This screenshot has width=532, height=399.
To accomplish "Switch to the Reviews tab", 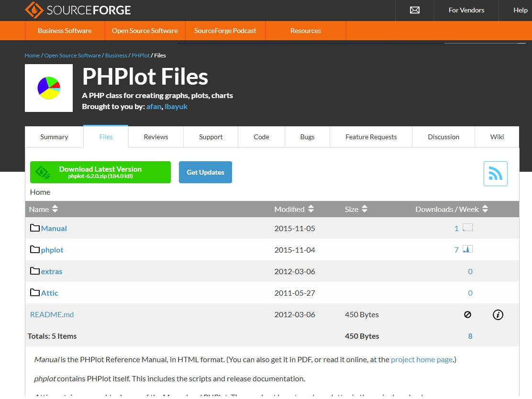I will pos(156,137).
